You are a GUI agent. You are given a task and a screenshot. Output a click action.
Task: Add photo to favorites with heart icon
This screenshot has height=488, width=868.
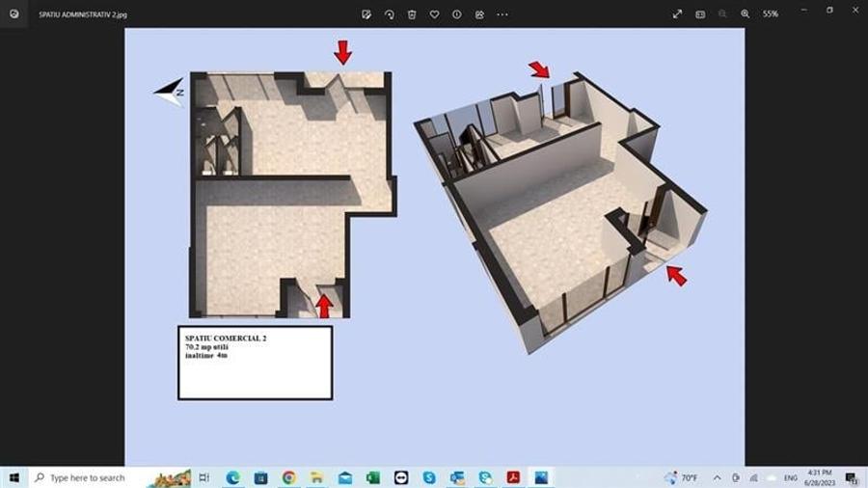tap(434, 14)
